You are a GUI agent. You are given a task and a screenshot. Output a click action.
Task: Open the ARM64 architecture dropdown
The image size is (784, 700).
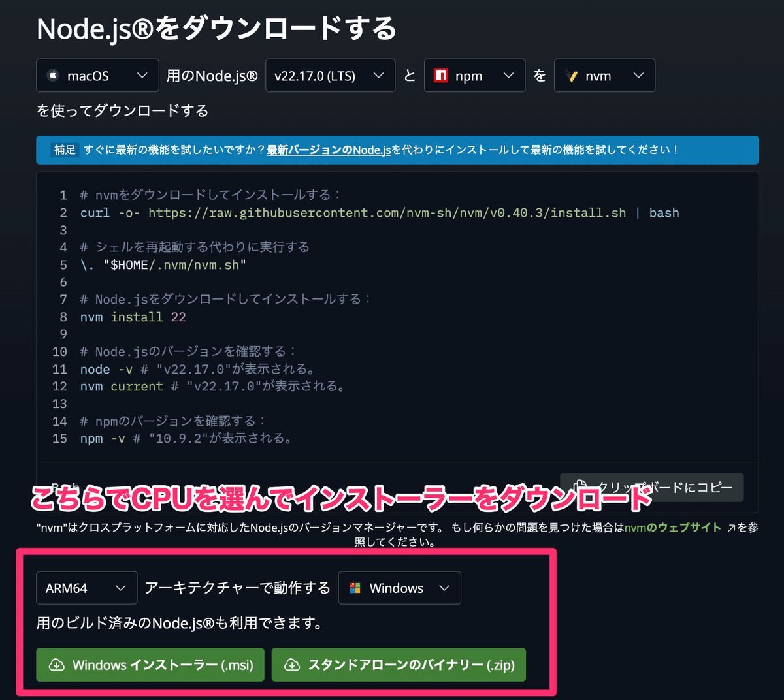point(86,588)
